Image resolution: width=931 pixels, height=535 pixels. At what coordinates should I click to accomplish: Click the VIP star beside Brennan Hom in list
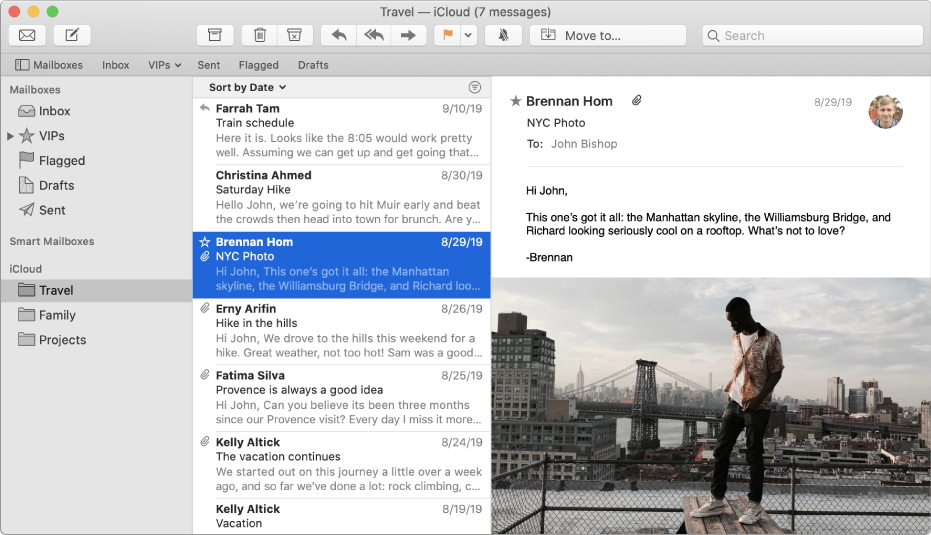[205, 242]
